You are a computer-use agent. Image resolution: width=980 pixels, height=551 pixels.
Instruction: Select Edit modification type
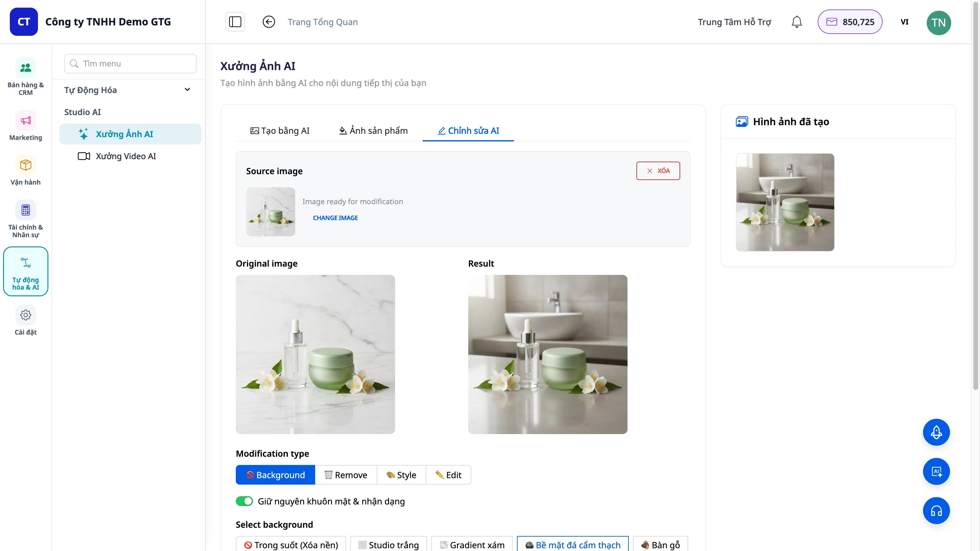click(449, 474)
